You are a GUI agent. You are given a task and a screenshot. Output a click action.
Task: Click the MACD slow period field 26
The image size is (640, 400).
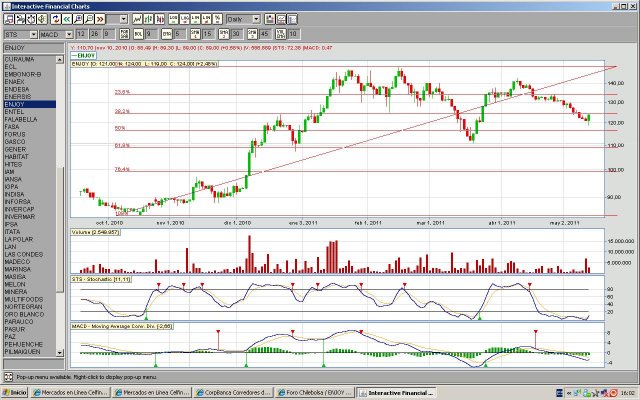pos(95,34)
